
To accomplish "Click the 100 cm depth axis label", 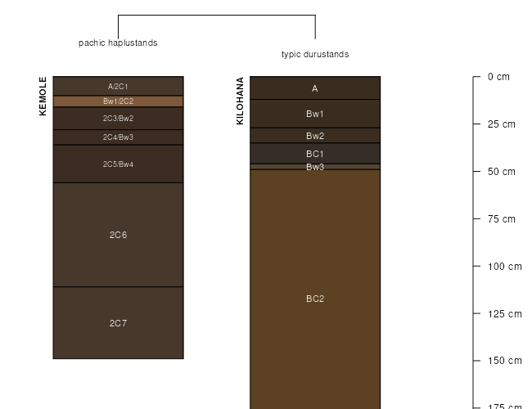I will click(504, 267).
